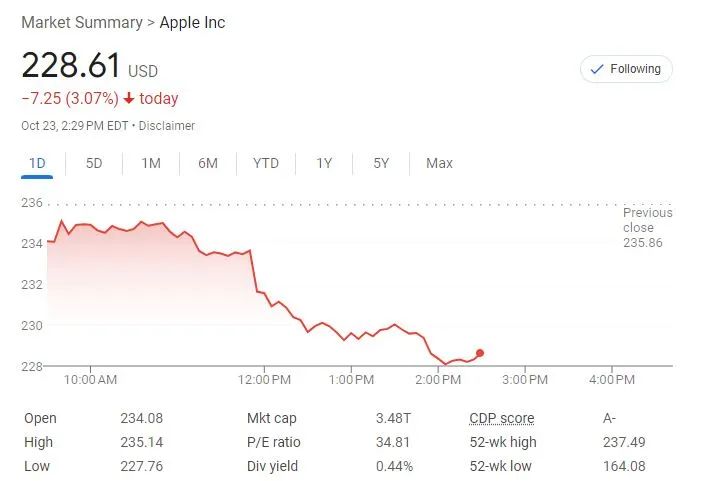The height and width of the screenshot is (481, 708).
Task: Click the Apple Inc title text
Action: (x=192, y=22)
